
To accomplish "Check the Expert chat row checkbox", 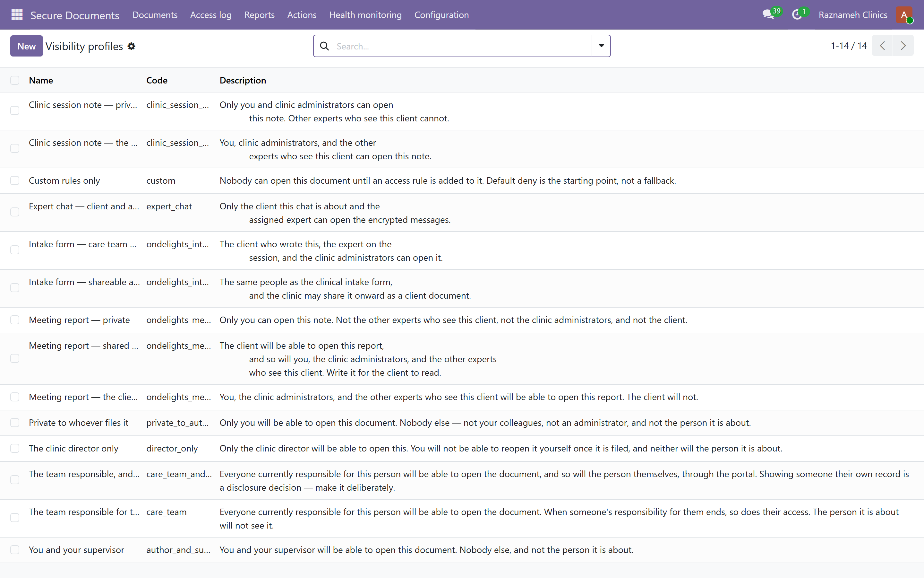I will (15, 212).
